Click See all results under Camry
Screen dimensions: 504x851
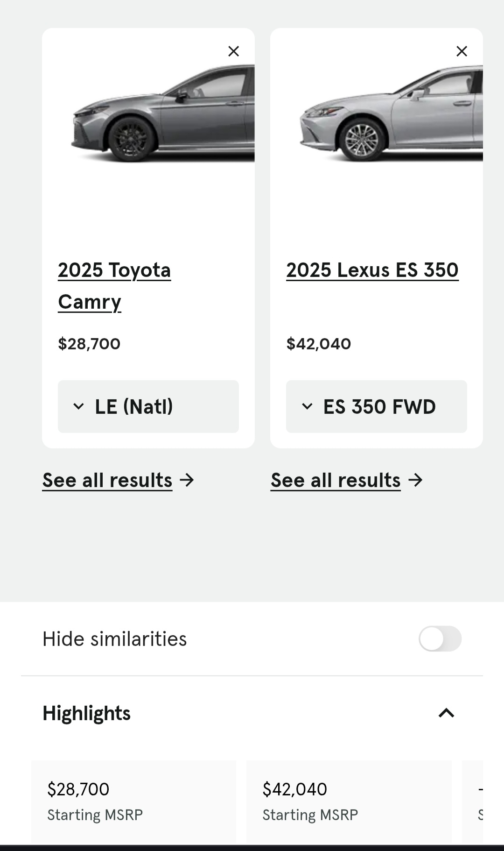[107, 480]
